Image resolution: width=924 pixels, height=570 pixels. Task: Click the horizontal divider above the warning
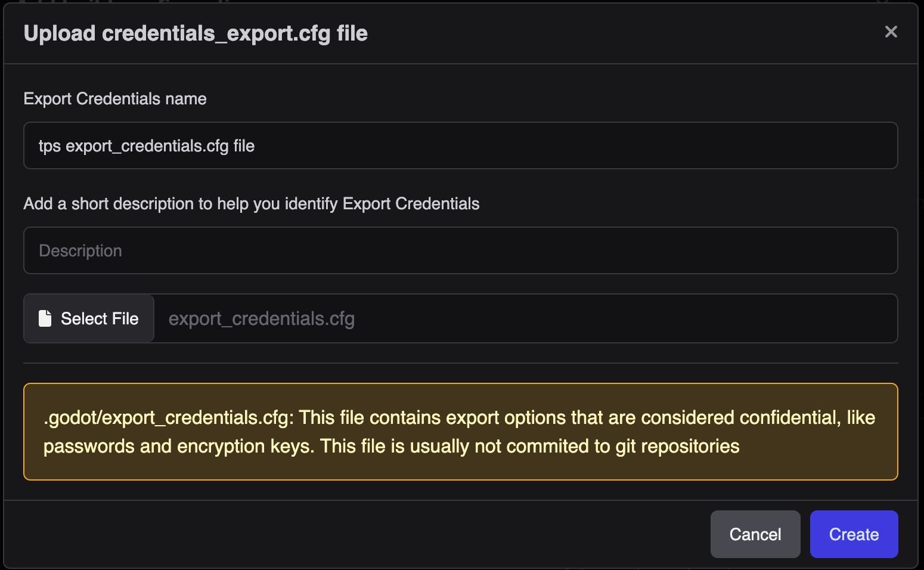pyautogui.click(x=461, y=363)
